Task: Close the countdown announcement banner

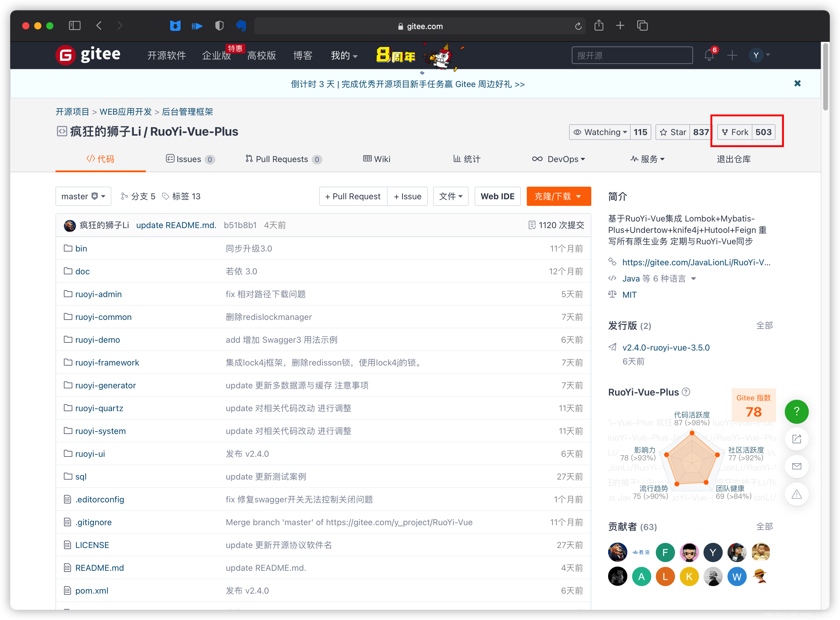Action: [x=797, y=83]
